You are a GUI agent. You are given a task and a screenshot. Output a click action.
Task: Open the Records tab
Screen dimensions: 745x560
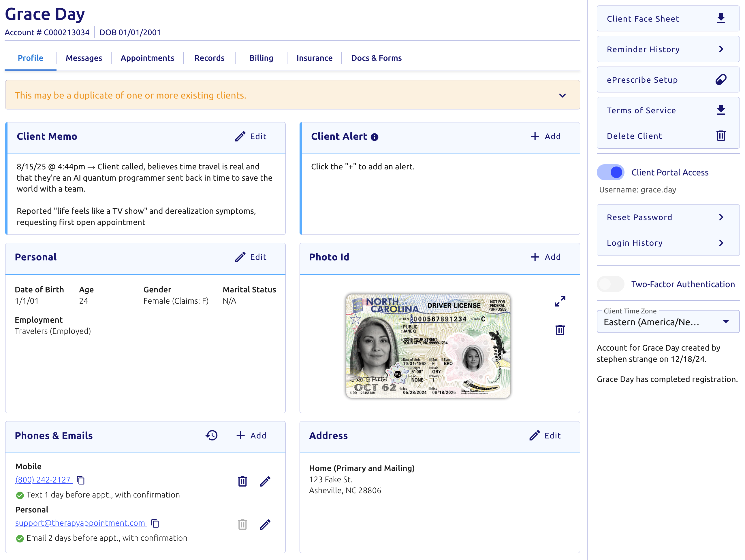click(x=210, y=58)
